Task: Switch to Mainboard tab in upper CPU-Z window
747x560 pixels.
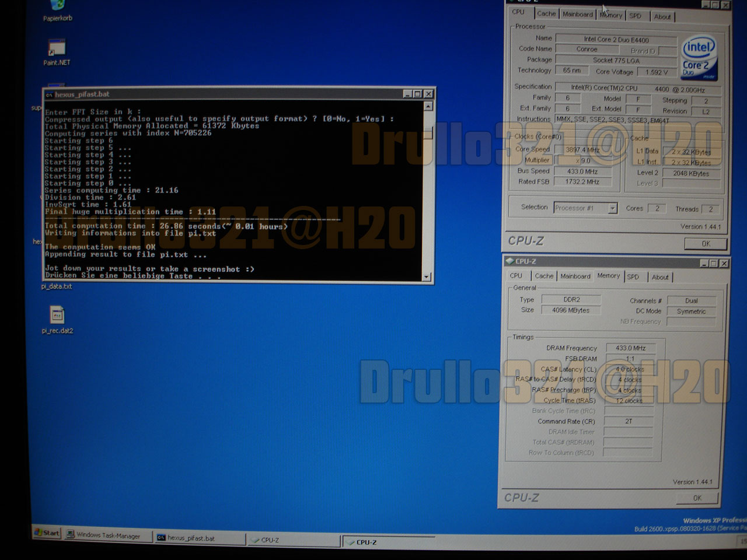Action: point(577,15)
